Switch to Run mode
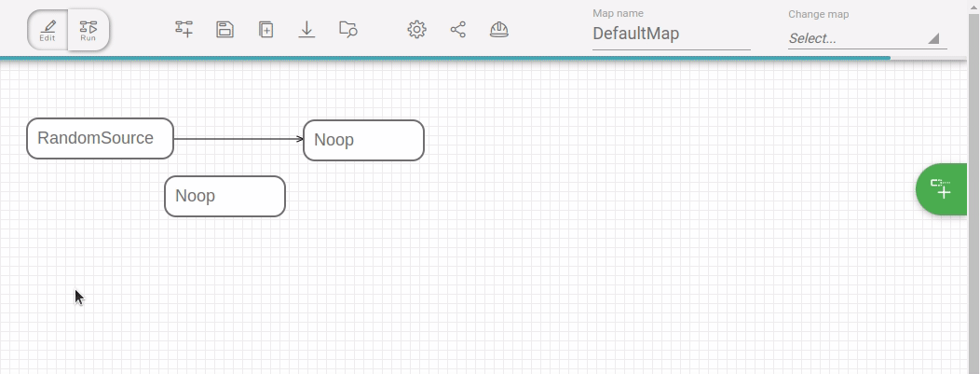This screenshot has width=980, height=374. 88,30
